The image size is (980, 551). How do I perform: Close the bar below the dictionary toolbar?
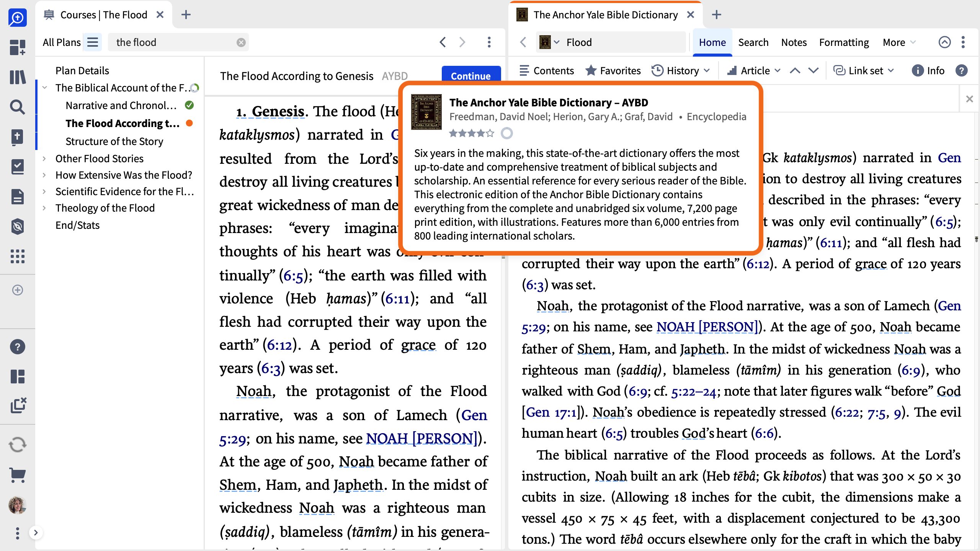[x=970, y=99]
